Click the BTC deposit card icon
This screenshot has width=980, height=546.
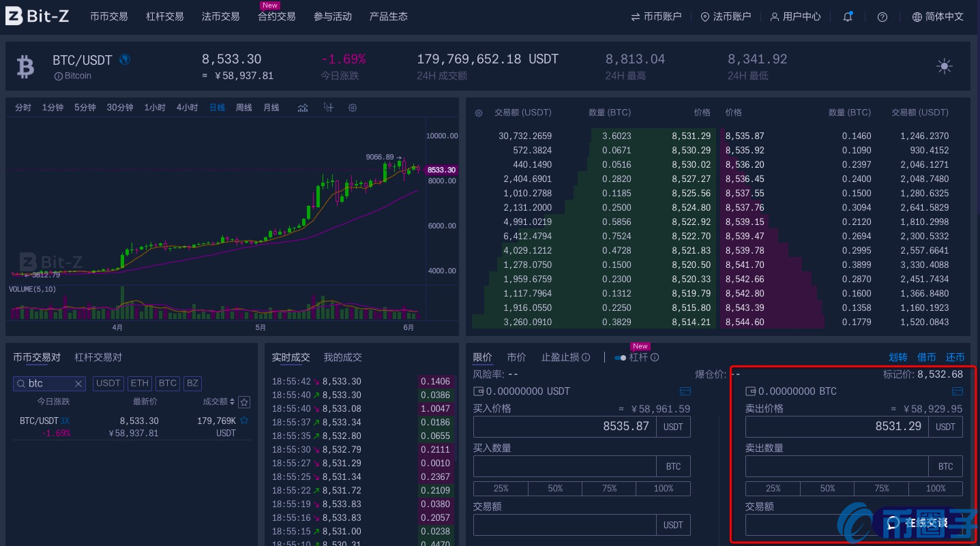(x=957, y=391)
